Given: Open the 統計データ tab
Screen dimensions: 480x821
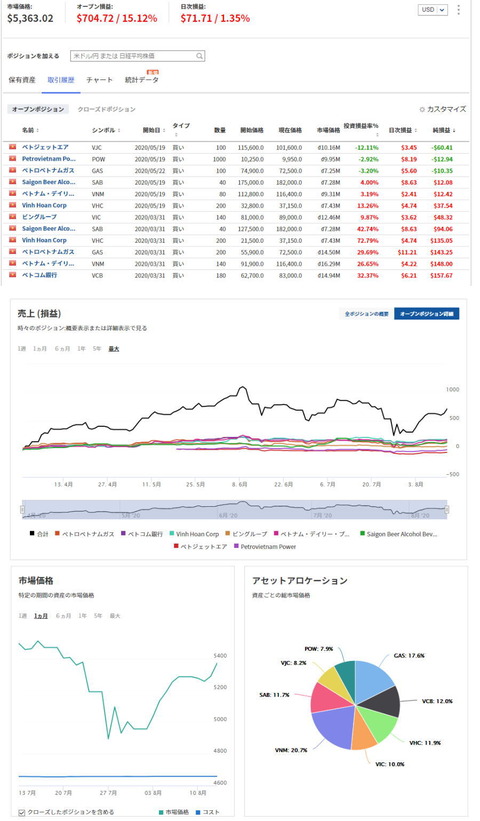Looking at the screenshot, I should 141,80.
